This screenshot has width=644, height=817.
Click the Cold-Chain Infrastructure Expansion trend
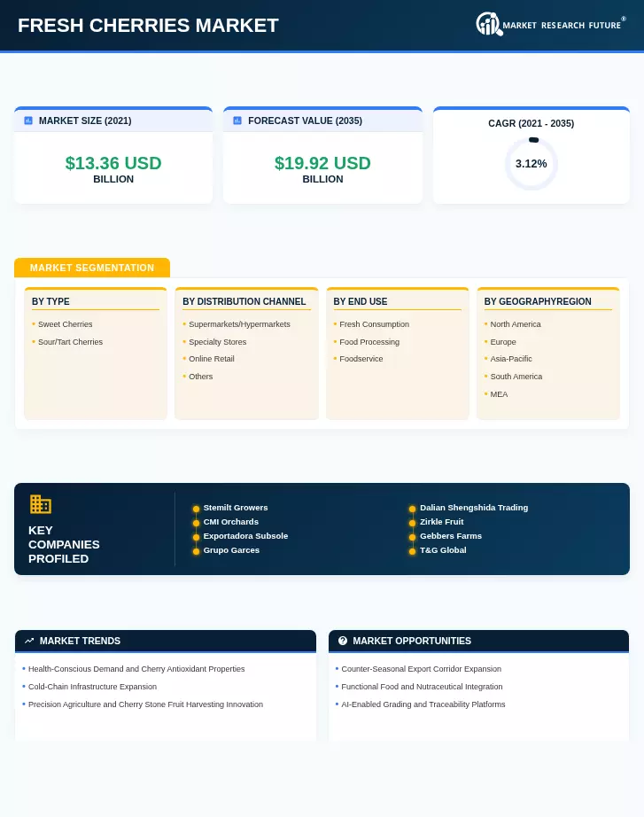92,687
